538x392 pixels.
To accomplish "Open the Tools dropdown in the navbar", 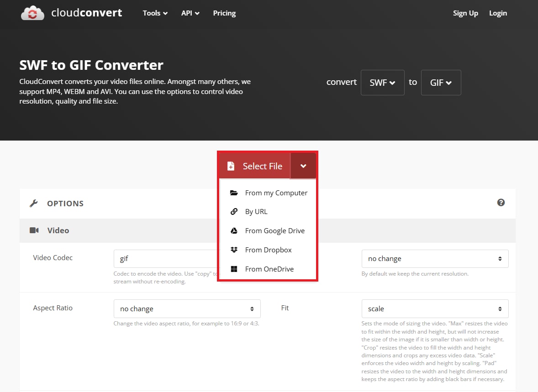I will pyautogui.click(x=155, y=13).
